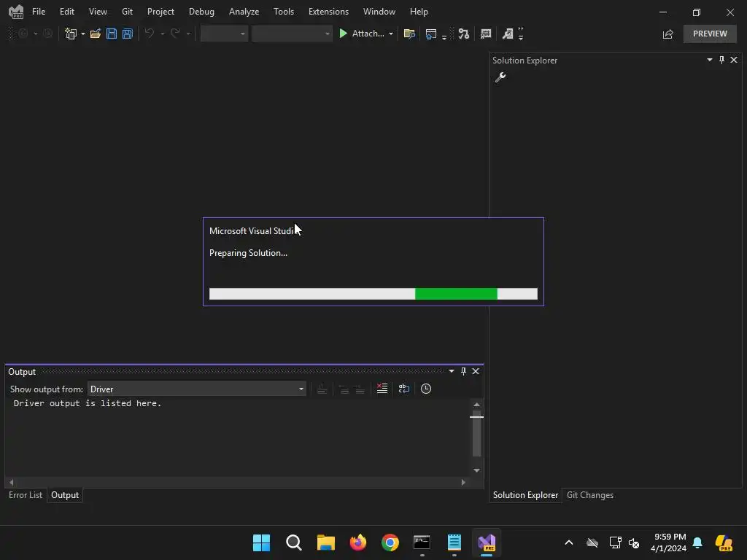Open the terminal app in the taskbar
The image size is (747, 560).
pos(422,542)
